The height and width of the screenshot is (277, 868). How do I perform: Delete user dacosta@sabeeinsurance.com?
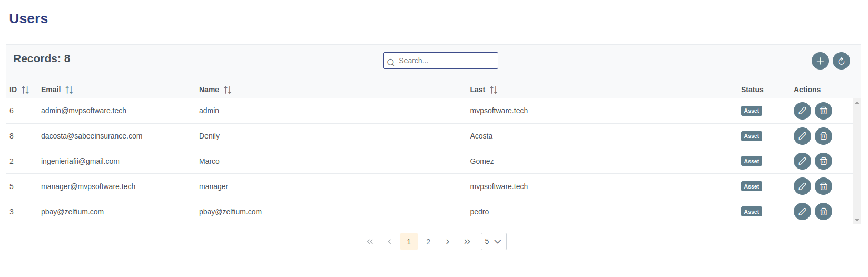click(823, 136)
